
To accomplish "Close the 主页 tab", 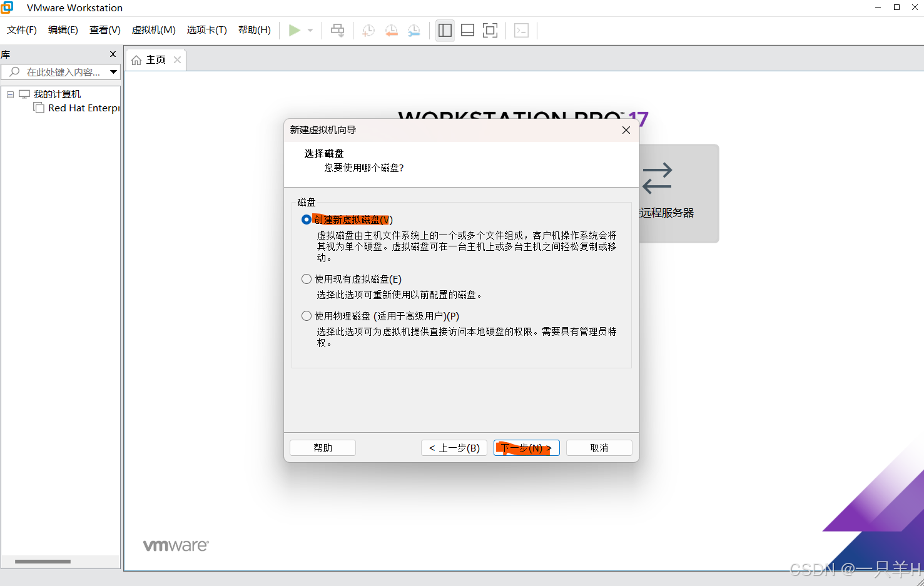I will [x=177, y=59].
